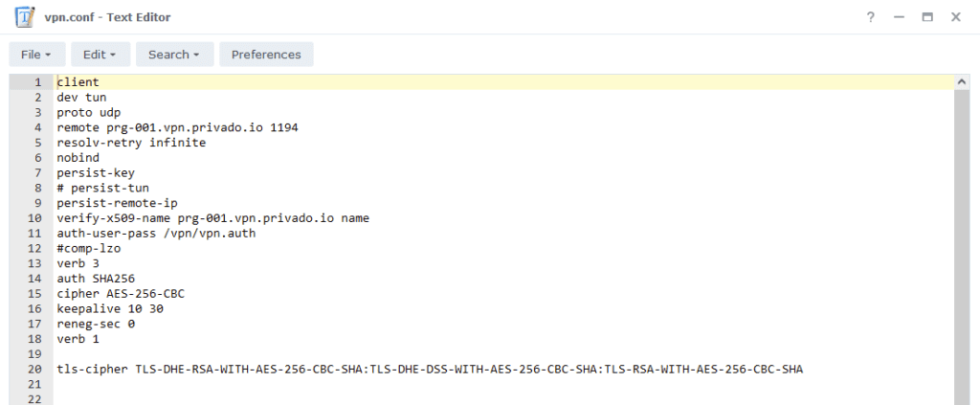Place cursor on the 'remote prg-001.vpn.privado.io 1194' line
Screen dimensions: 980x405
point(177,127)
